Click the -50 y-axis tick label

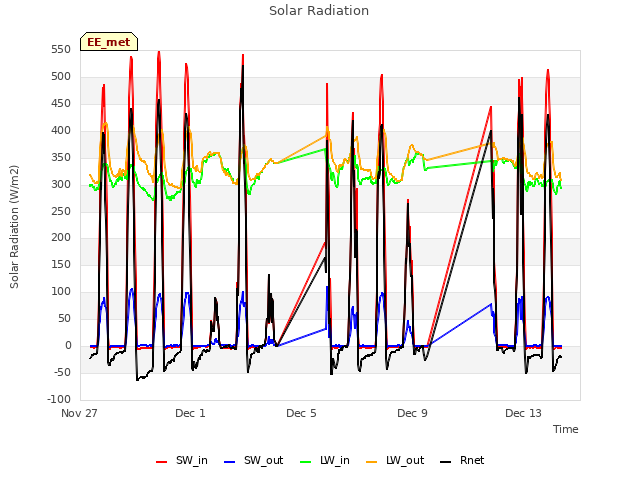click(62, 372)
